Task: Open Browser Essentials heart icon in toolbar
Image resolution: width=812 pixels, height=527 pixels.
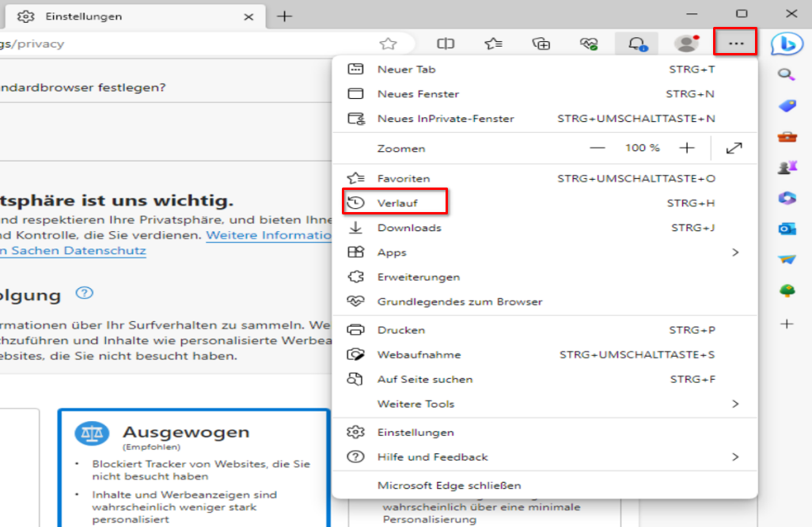Action: tap(589, 44)
